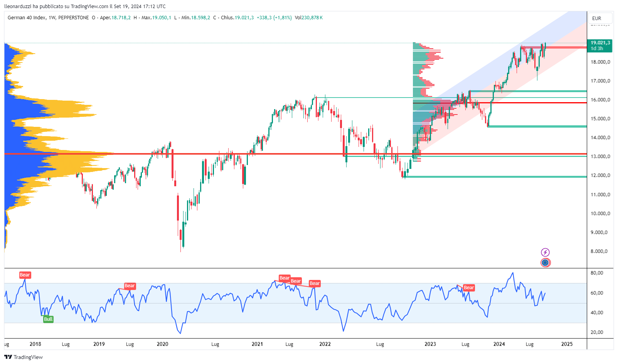Image resolution: width=618 pixels, height=364 pixels.
Task: Click the 12.000,0 price axis label
Action: (x=601, y=175)
